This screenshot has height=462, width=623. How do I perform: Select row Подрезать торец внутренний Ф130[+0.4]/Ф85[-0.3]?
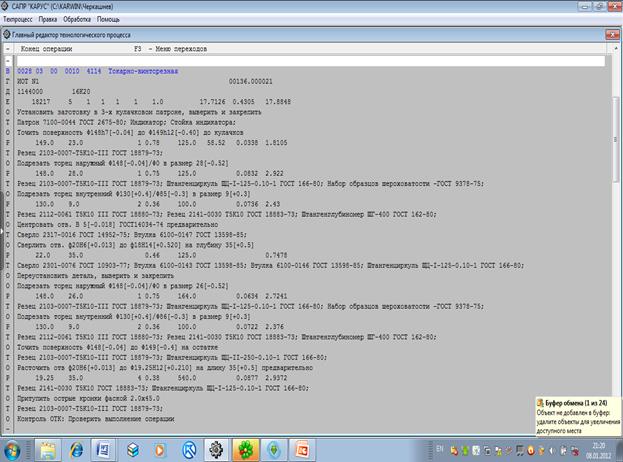coord(134,194)
